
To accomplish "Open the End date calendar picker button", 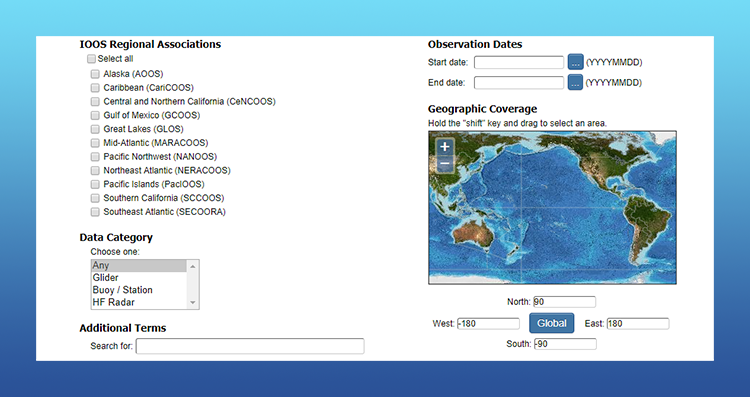I will 575,82.
